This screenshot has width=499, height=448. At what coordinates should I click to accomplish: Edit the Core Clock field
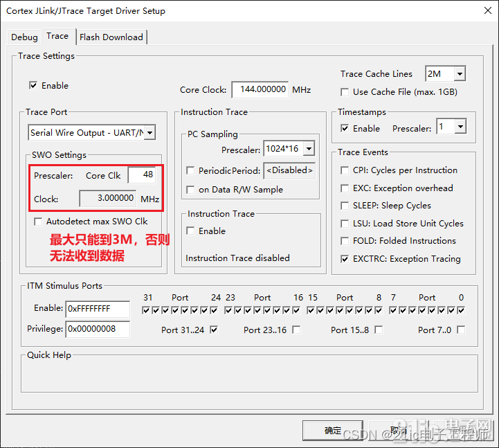tap(260, 89)
